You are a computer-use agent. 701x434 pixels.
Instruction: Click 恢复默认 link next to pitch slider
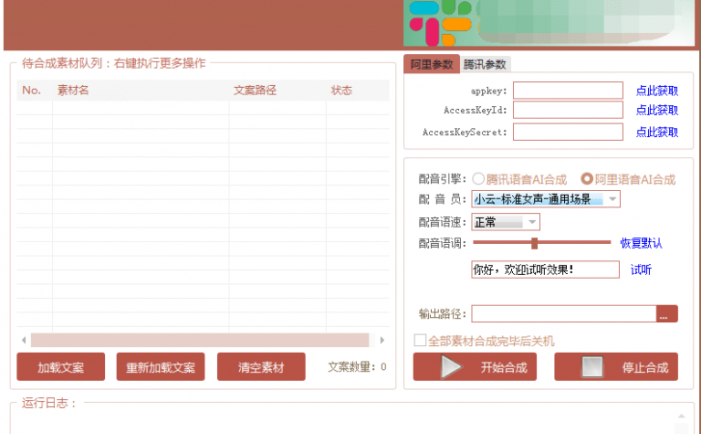641,243
